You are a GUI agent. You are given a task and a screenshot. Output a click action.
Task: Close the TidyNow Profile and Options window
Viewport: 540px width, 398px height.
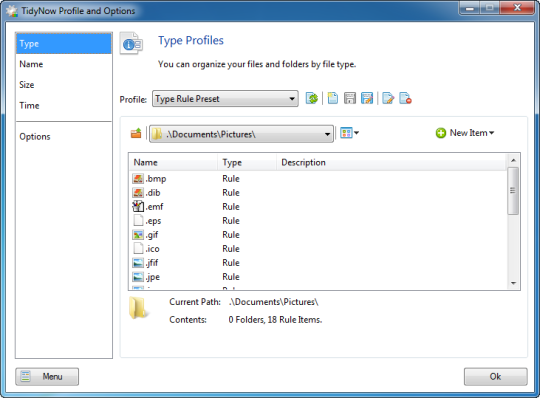click(517, 8)
